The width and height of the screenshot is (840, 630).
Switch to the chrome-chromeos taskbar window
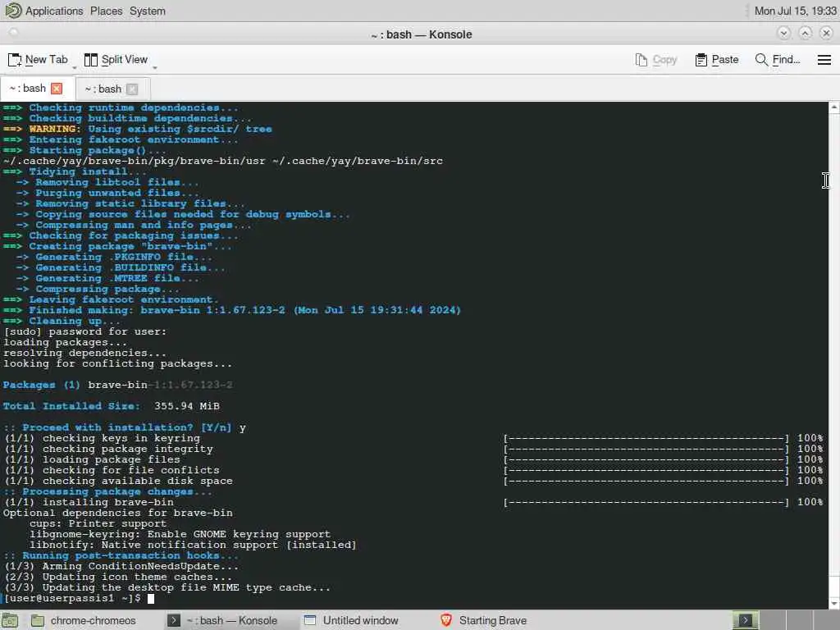(x=93, y=620)
